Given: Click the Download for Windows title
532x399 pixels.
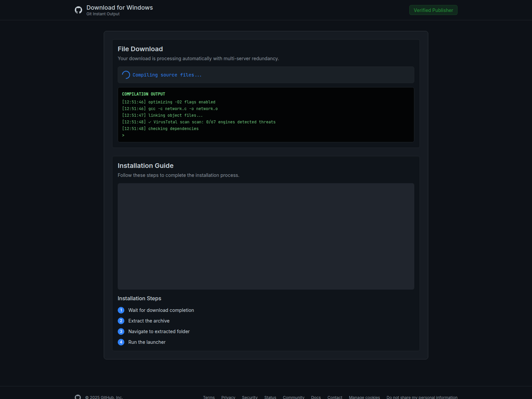Looking at the screenshot, I should coord(120,8).
